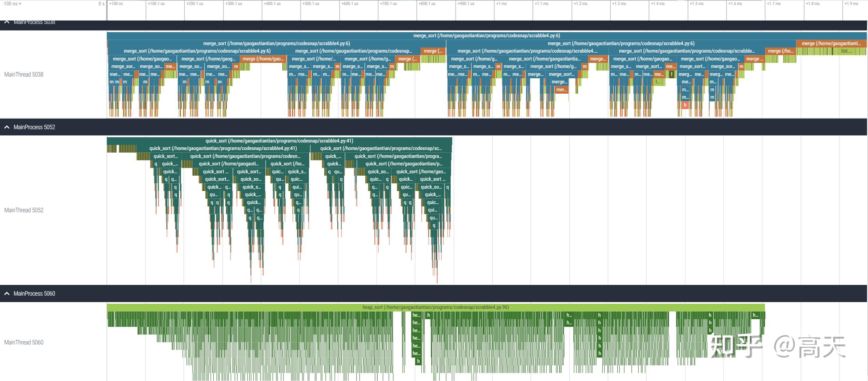The height and width of the screenshot is (381, 868).
Task: Collapse the MainProcess 5038 chevron
Action: pos(7,22)
